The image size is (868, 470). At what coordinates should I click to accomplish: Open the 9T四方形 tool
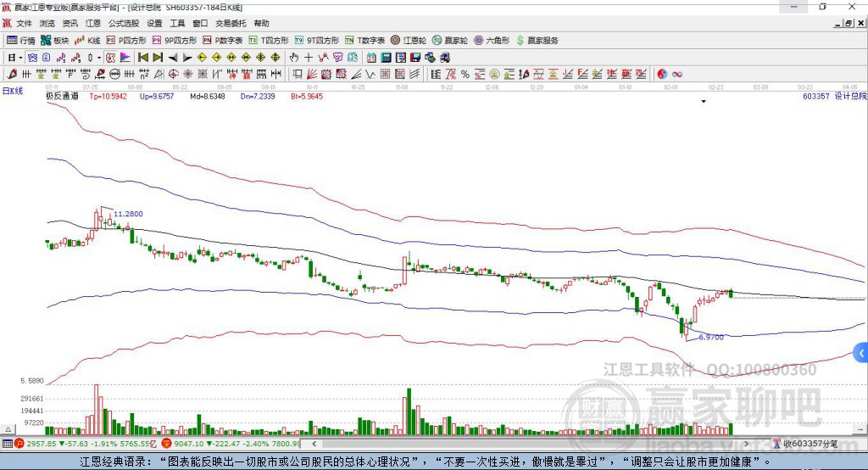[x=317, y=41]
